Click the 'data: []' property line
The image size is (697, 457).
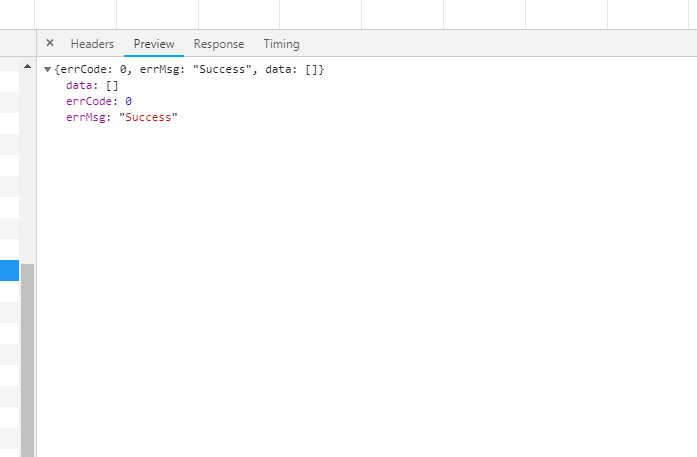(x=92, y=85)
